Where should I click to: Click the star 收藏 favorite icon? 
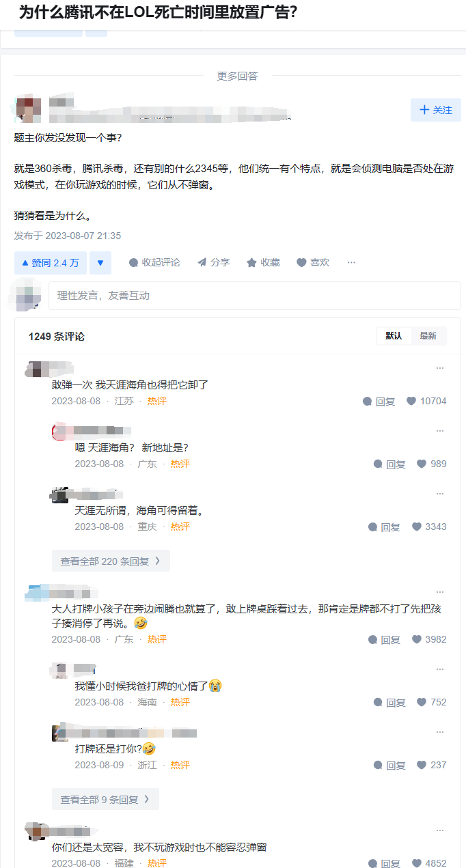click(x=251, y=263)
